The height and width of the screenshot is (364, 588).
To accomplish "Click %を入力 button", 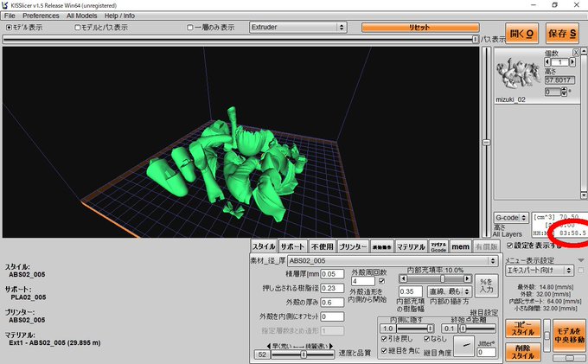I will coord(486,285).
